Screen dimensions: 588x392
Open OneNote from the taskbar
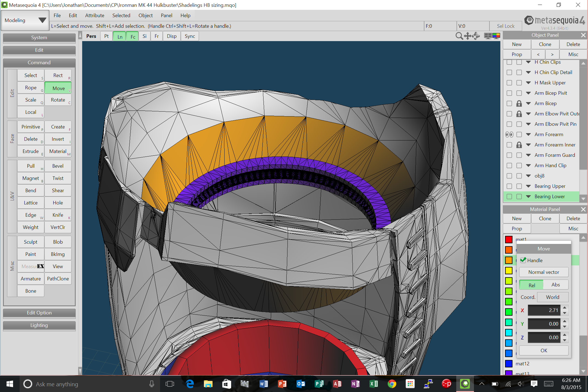click(x=356, y=384)
